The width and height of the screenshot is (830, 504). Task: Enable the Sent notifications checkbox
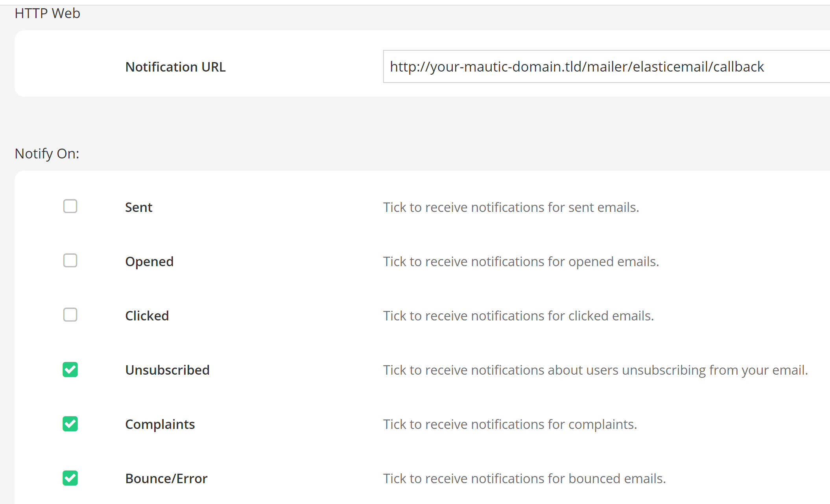point(70,206)
